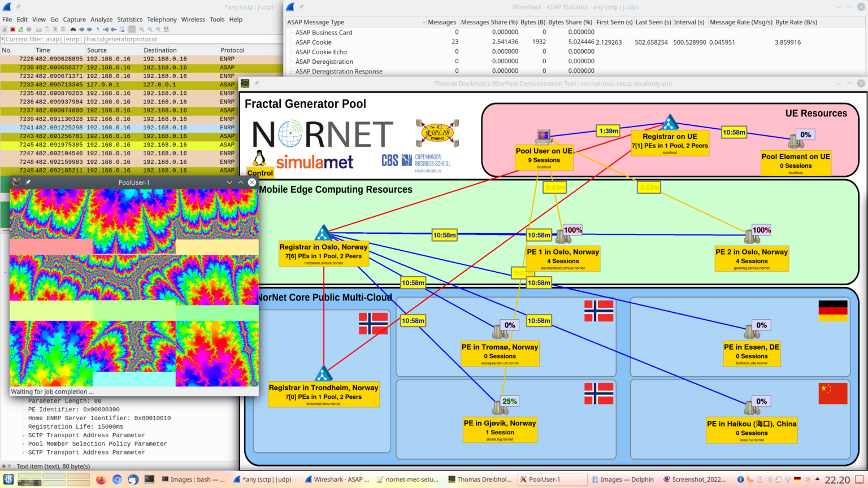
Task: Sort by the Messages Share (%) column
Action: point(489,22)
